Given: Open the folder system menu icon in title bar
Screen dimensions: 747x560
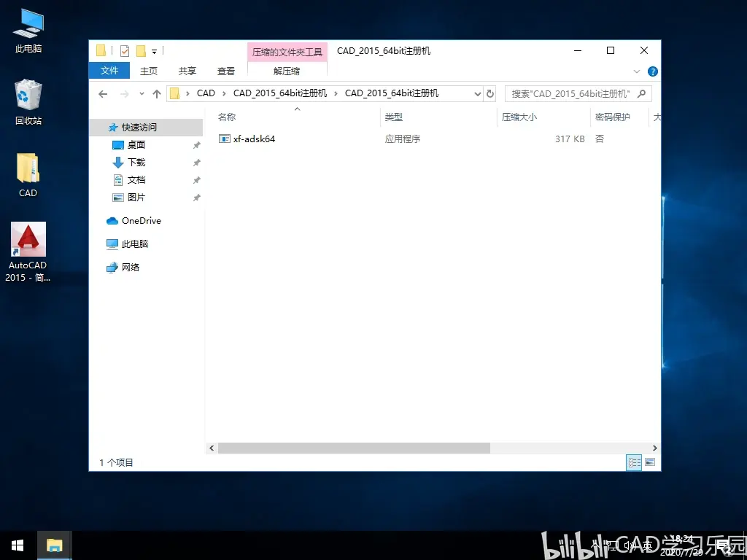Looking at the screenshot, I should (101, 50).
